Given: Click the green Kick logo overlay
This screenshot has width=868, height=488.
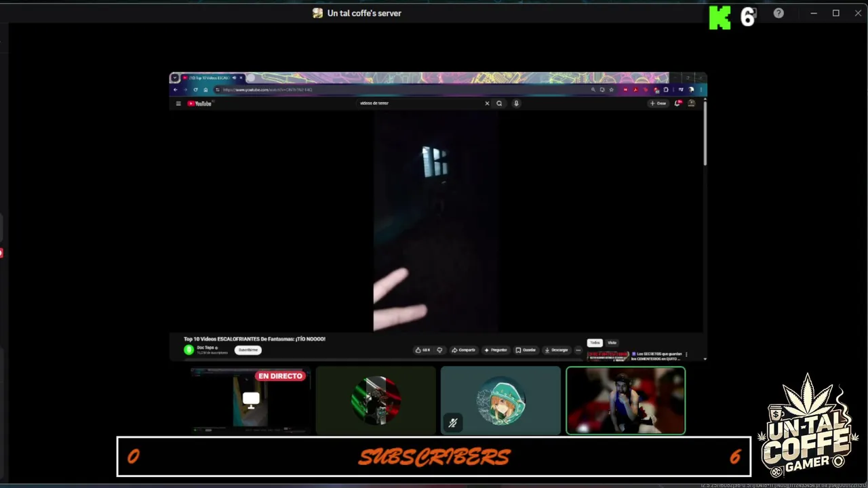Looking at the screenshot, I should [720, 18].
